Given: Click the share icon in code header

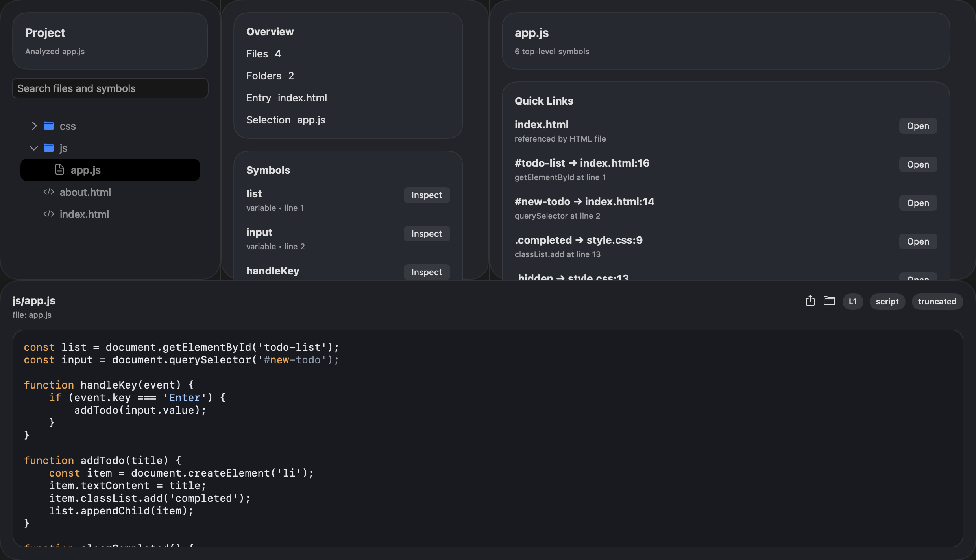Looking at the screenshot, I should (810, 301).
